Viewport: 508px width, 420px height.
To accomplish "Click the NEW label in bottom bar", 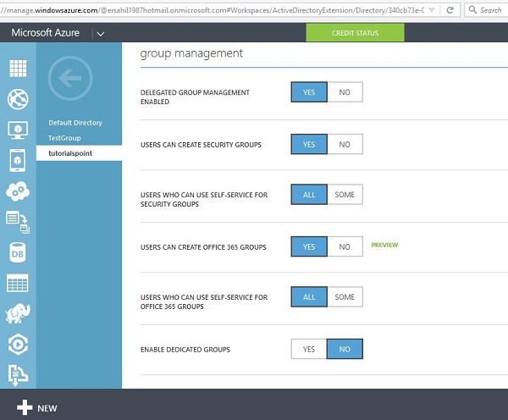I will tap(47, 408).
